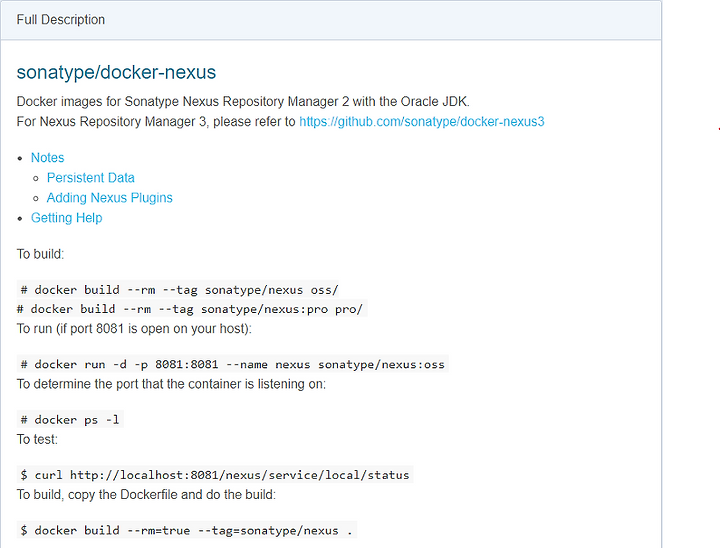Click 'To determine the port' sentence

(171, 384)
